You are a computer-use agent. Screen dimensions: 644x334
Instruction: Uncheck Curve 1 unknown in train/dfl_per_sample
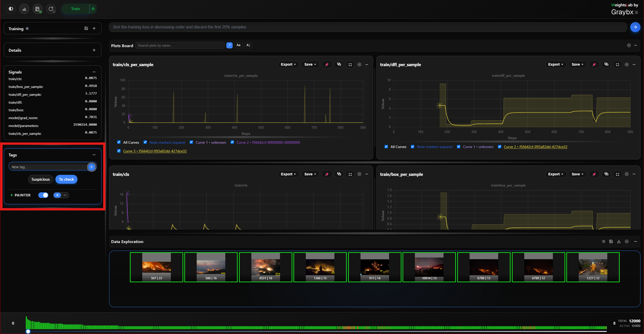point(458,146)
